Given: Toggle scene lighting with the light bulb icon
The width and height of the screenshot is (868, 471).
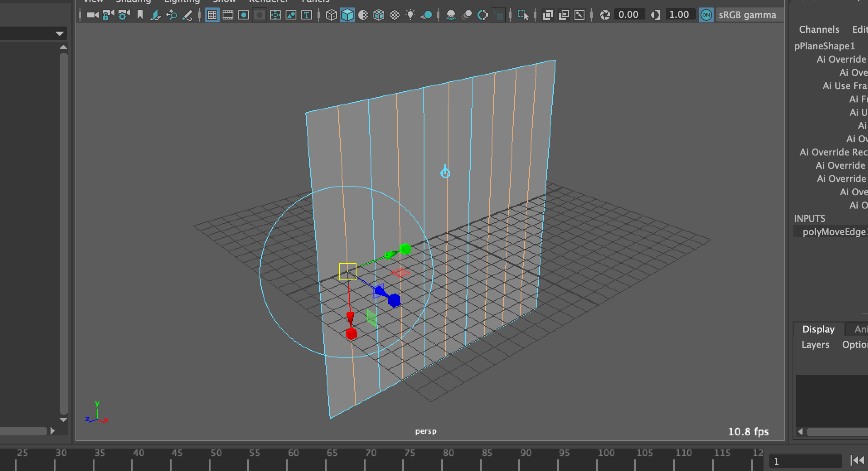Looking at the screenshot, I should click(x=410, y=15).
